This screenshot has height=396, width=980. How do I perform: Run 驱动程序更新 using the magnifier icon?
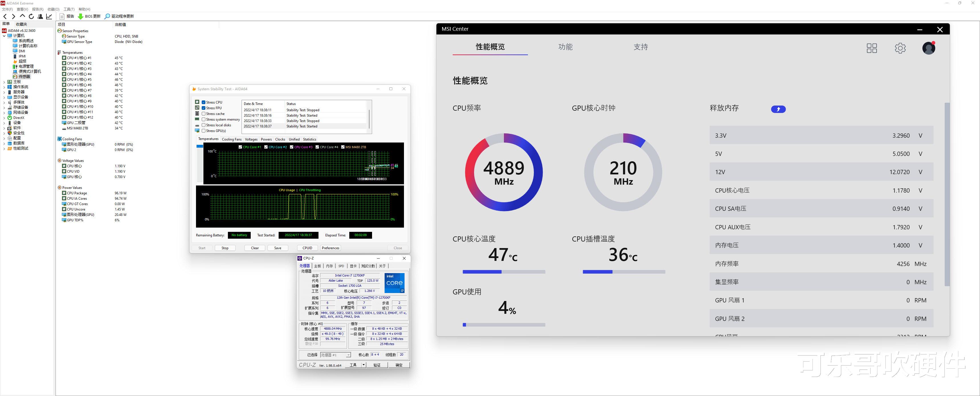pyautogui.click(x=107, y=16)
